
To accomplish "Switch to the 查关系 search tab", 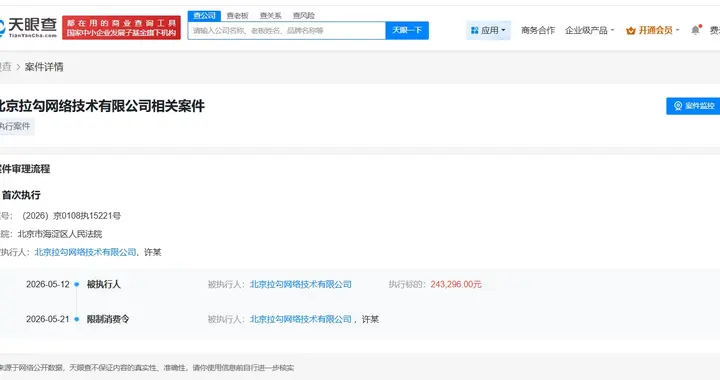I will coord(270,16).
